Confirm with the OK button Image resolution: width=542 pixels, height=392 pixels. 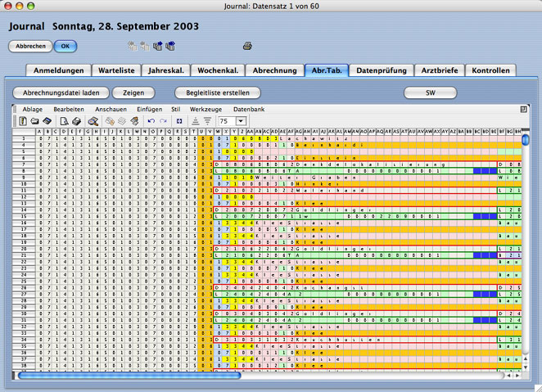click(x=65, y=46)
